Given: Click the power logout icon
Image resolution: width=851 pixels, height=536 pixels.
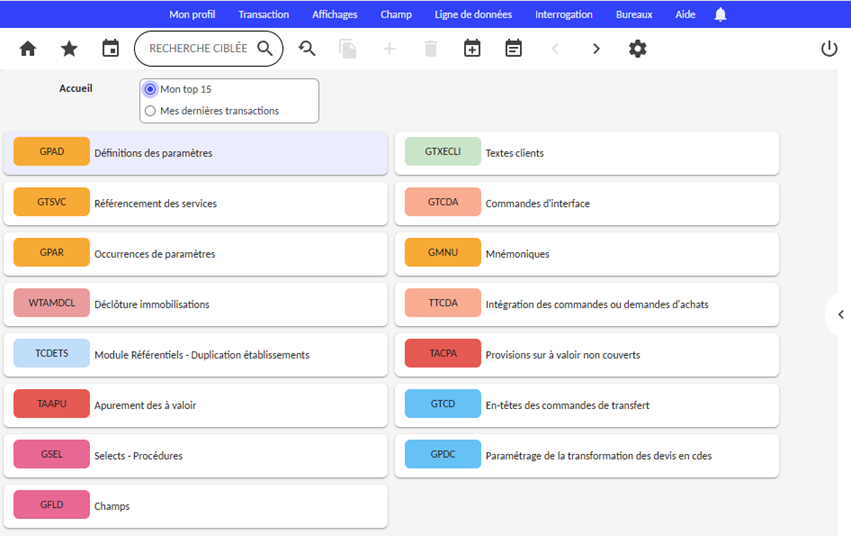Looking at the screenshot, I should click(828, 48).
